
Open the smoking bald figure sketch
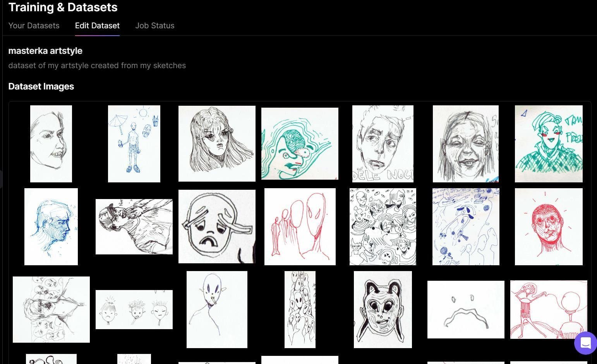217,310
